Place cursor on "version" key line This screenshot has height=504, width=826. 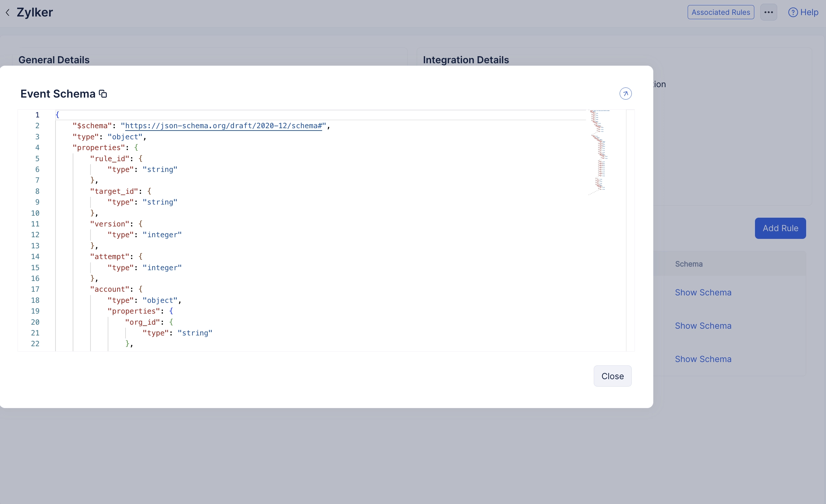click(110, 224)
